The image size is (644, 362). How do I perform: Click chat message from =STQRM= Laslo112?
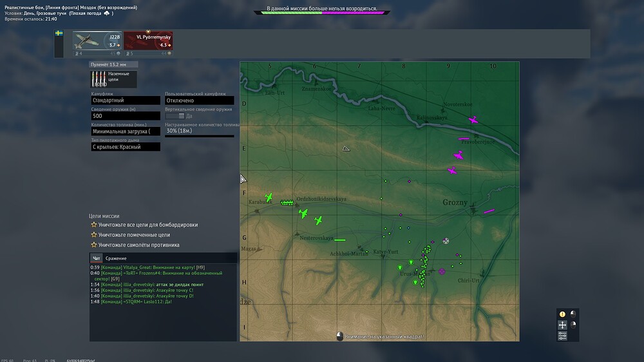(x=131, y=301)
